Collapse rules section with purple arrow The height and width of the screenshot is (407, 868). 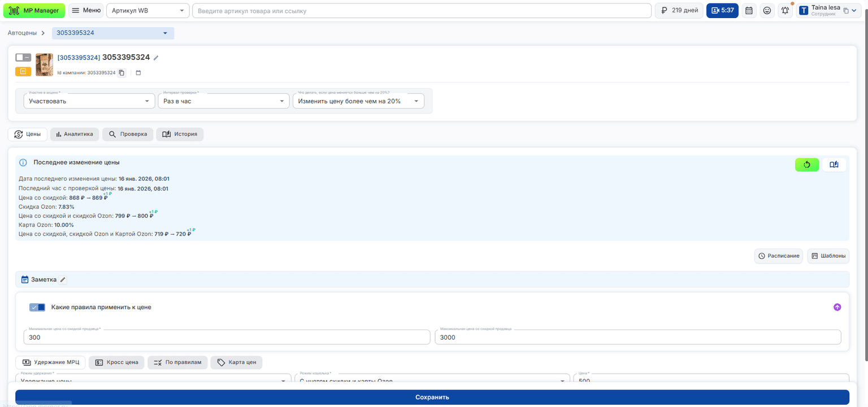coord(837,307)
